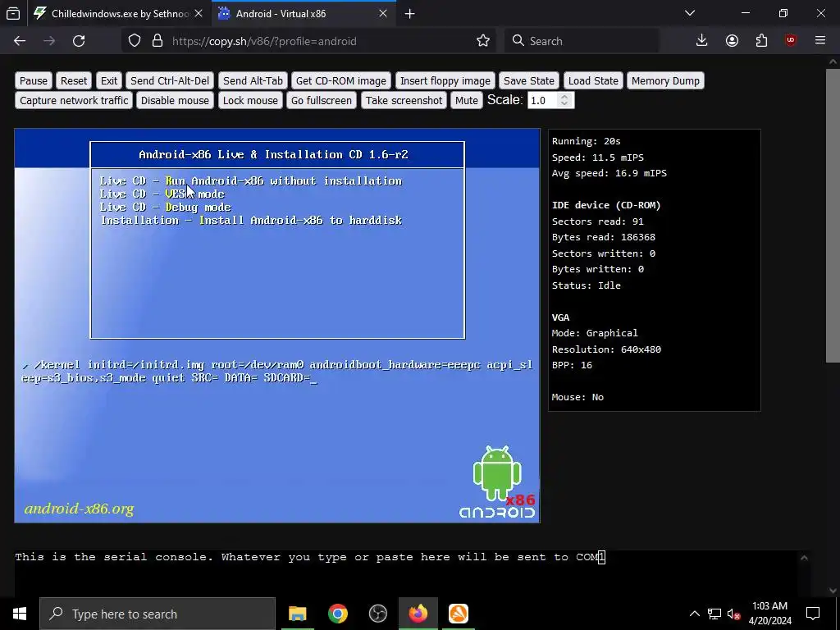This screenshot has height=630, width=840.
Task: Click Take screenshot button
Action: point(404,101)
